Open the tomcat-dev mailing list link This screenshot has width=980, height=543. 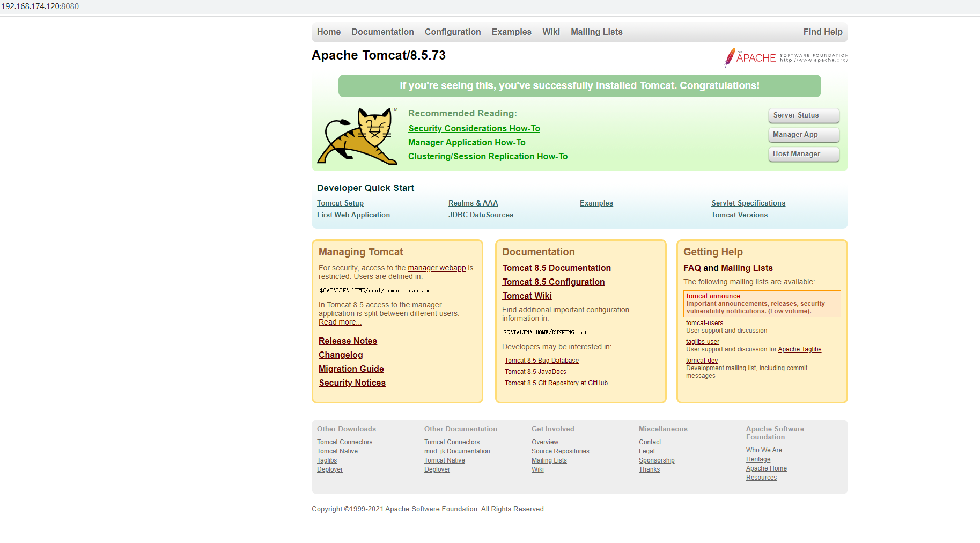pos(702,361)
